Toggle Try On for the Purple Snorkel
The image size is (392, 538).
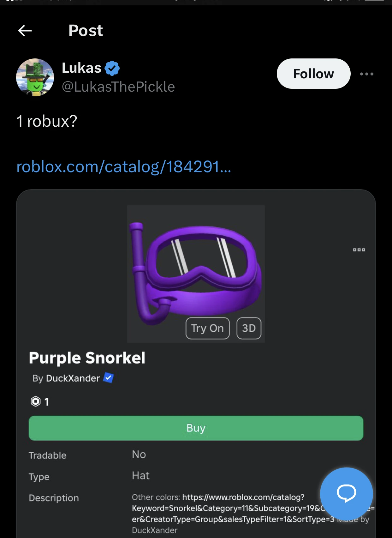[207, 329]
